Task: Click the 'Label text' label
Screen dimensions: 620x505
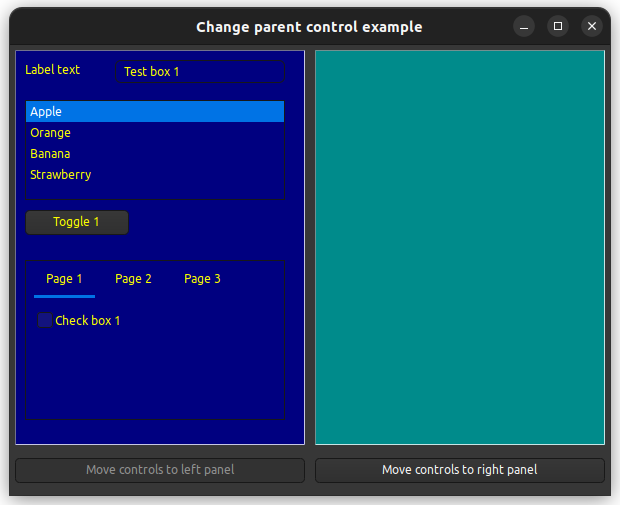Action: coord(52,70)
